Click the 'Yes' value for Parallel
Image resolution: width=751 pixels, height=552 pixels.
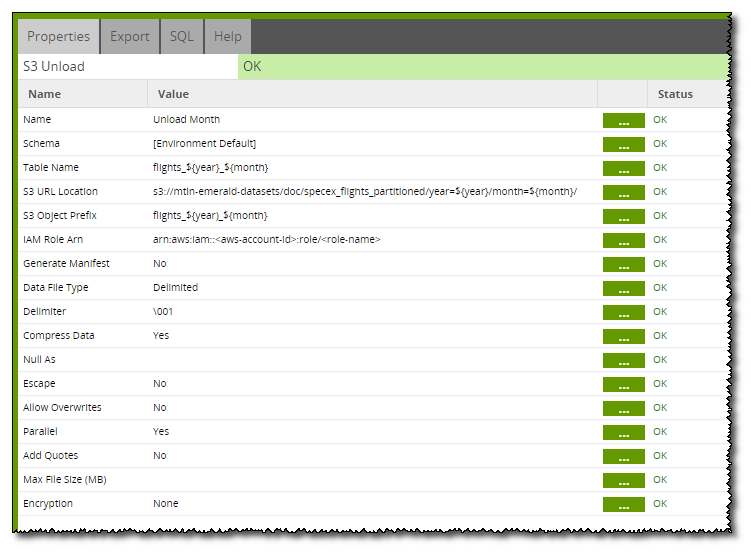point(161,431)
